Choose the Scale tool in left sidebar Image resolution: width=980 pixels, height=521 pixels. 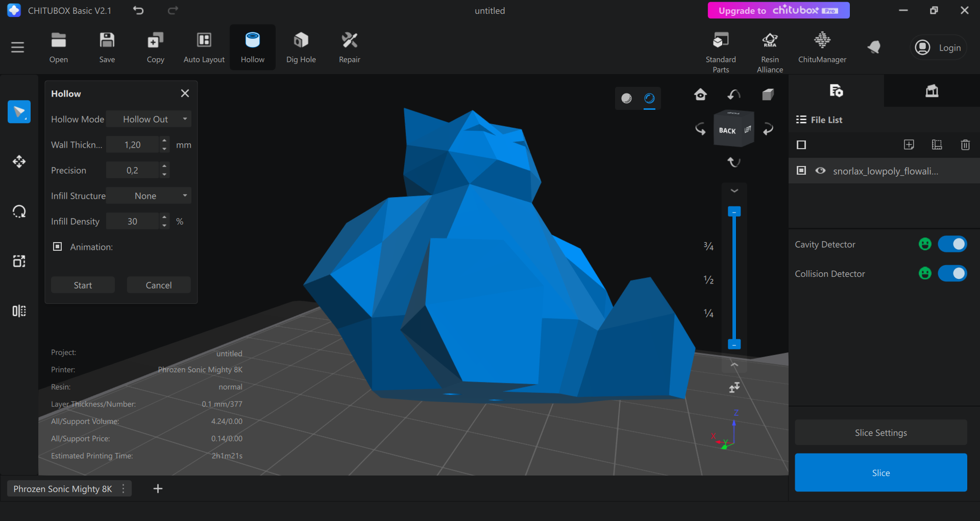point(19,261)
